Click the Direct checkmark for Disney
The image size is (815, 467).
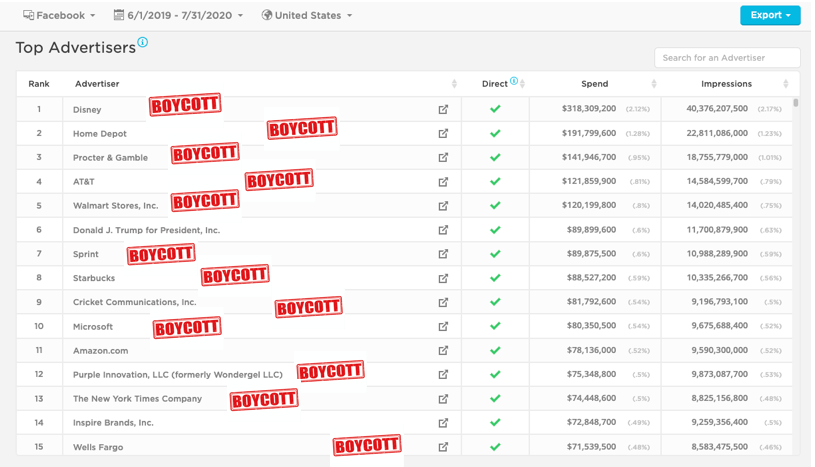495,109
